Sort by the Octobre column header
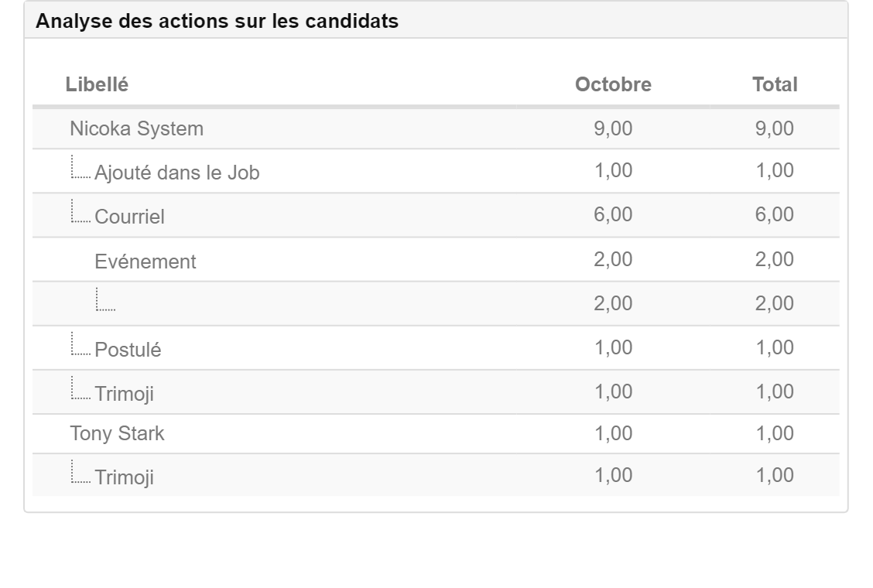 [x=613, y=84]
